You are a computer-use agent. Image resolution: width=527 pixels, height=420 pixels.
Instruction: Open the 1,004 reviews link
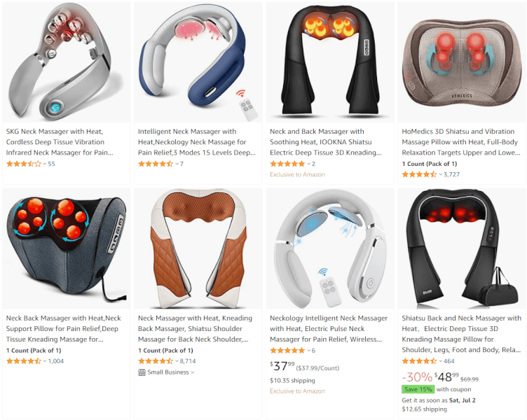coord(56,361)
